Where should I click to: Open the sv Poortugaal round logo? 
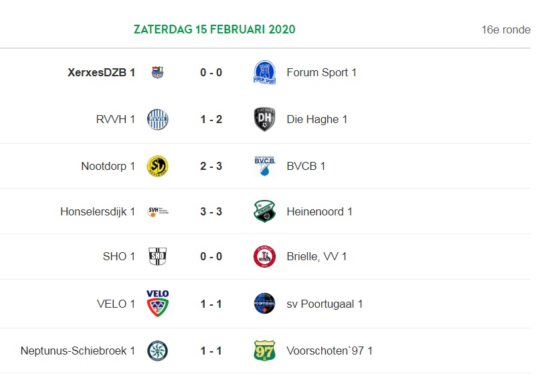point(264,303)
